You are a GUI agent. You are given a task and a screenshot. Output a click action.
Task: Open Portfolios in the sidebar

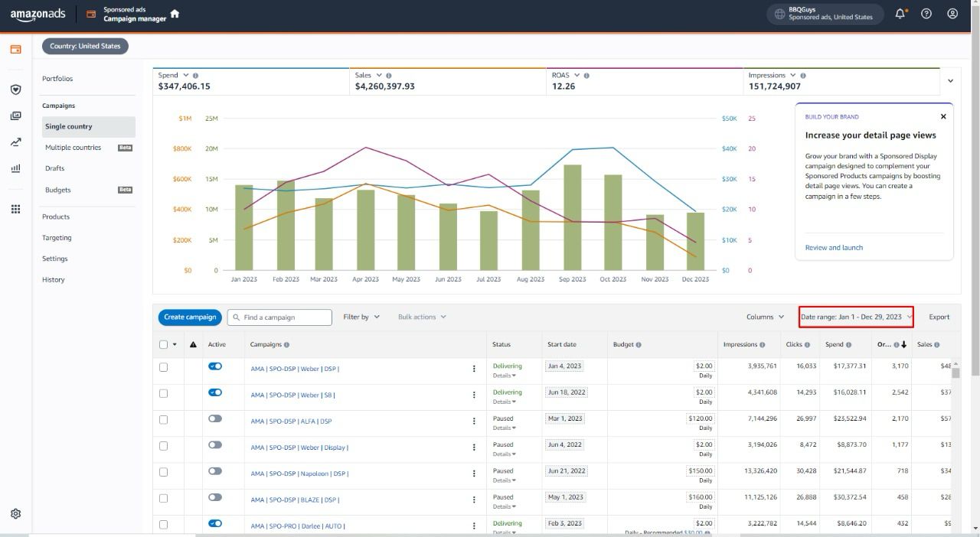tap(57, 79)
